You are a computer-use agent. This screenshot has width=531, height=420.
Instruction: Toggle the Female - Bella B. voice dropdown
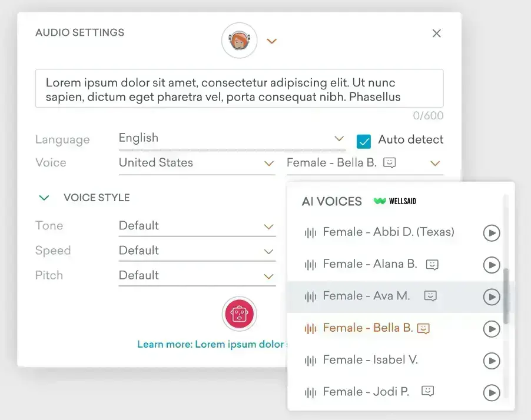(x=365, y=164)
